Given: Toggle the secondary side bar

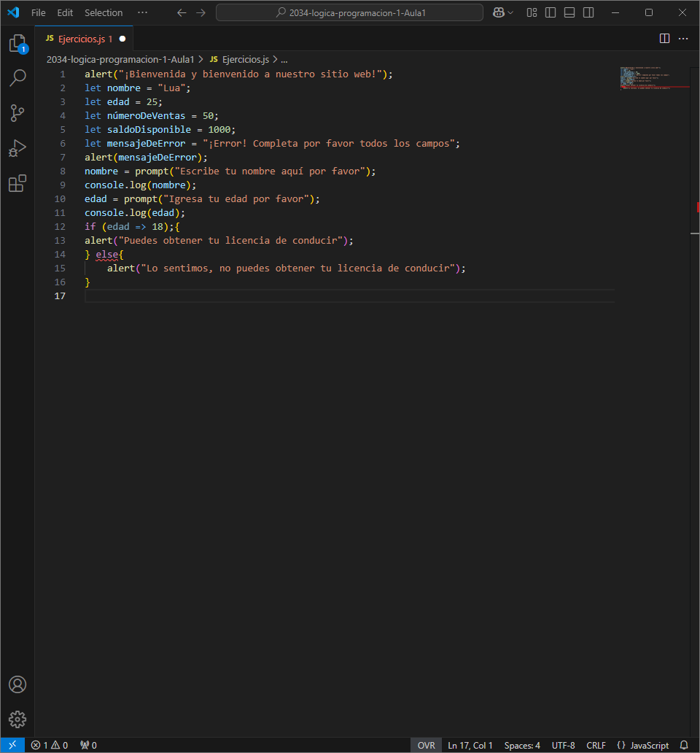Looking at the screenshot, I should pyautogui.click(x=588, y=13).
